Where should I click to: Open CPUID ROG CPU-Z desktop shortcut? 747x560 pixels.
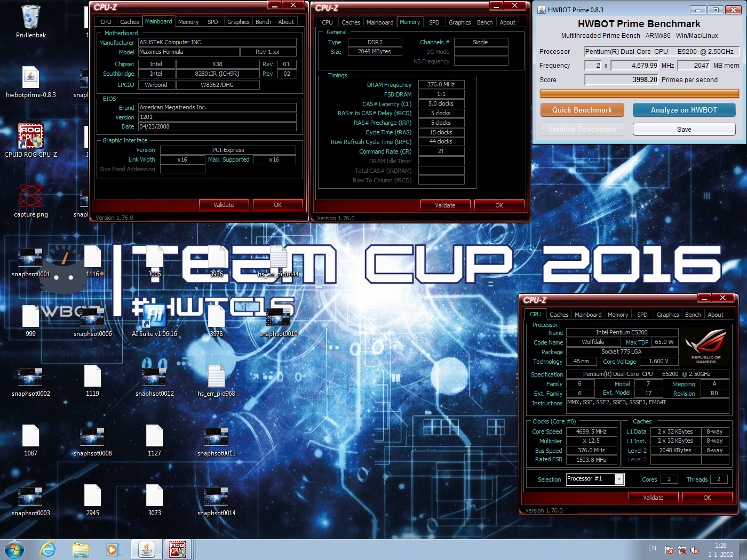click(31, 141)
